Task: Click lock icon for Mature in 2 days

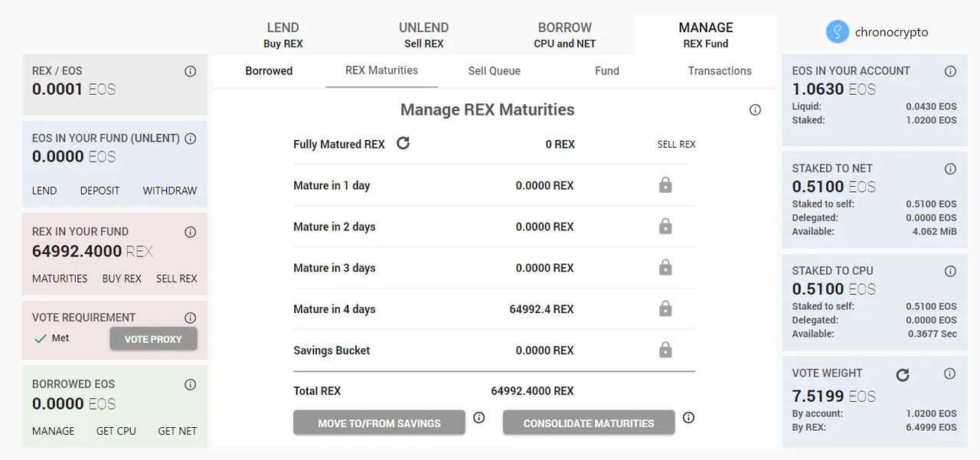Action: (665, 227)
